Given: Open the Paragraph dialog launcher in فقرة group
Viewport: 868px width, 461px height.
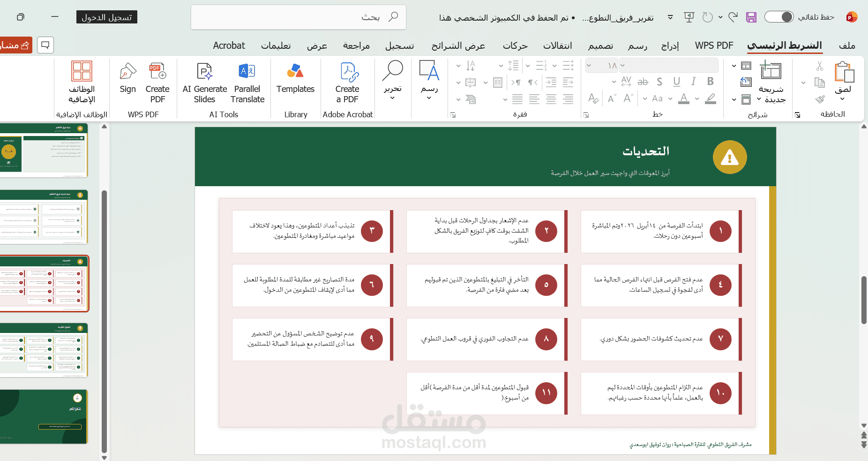Looking at the screenshot, I should tap(453, 115).
